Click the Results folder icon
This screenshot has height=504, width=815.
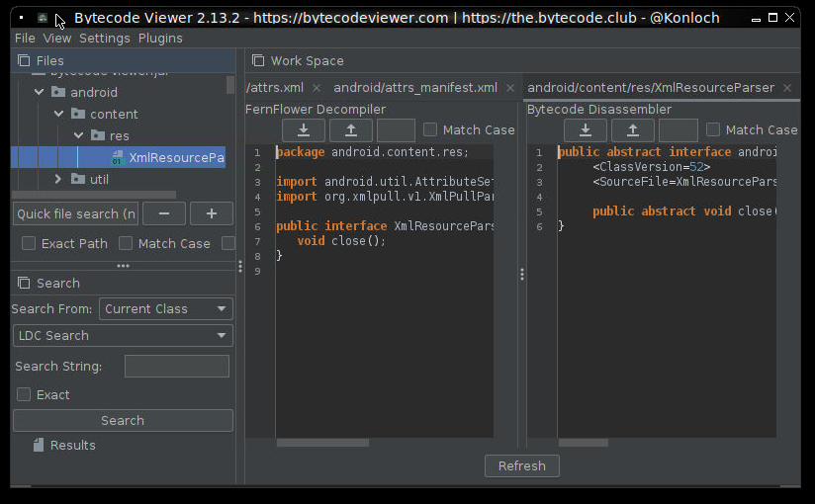39,445
